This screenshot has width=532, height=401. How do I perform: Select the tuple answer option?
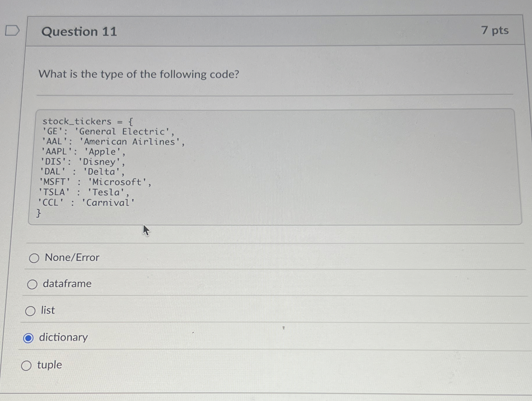pyautogui.click(x=27, y=365)
